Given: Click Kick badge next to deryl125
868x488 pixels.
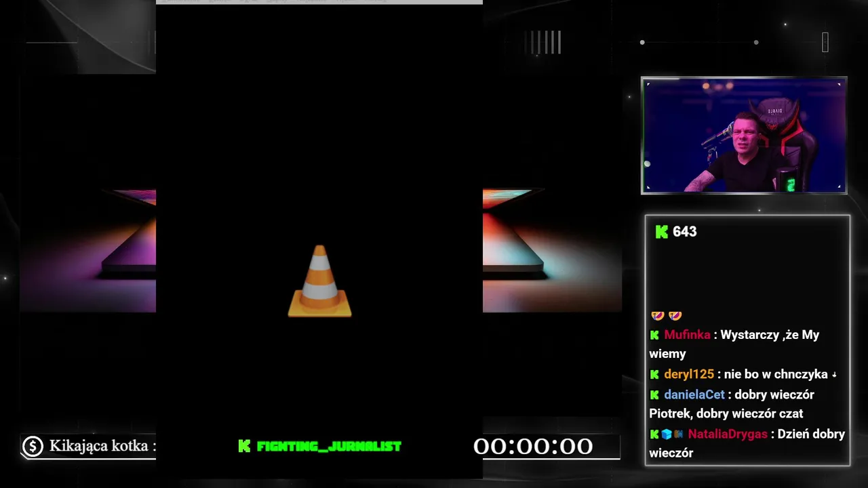Looking at the screenshot, I should pos(654,374).
